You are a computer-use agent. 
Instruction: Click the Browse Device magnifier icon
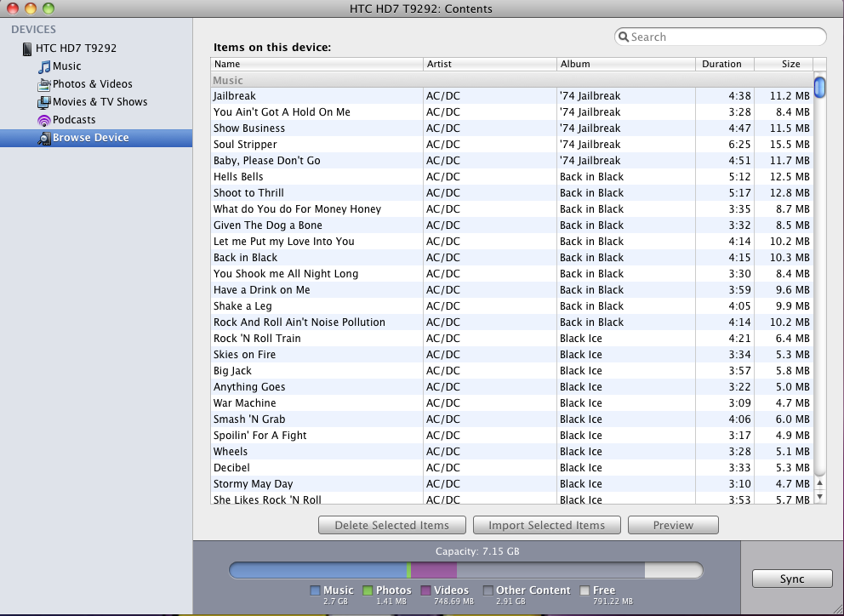(x=44, y=138)
